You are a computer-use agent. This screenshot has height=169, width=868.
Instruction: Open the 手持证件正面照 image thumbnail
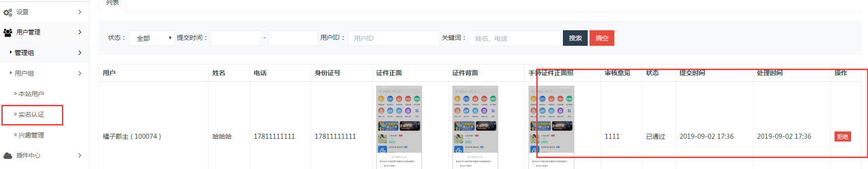(x=551, y=127)
